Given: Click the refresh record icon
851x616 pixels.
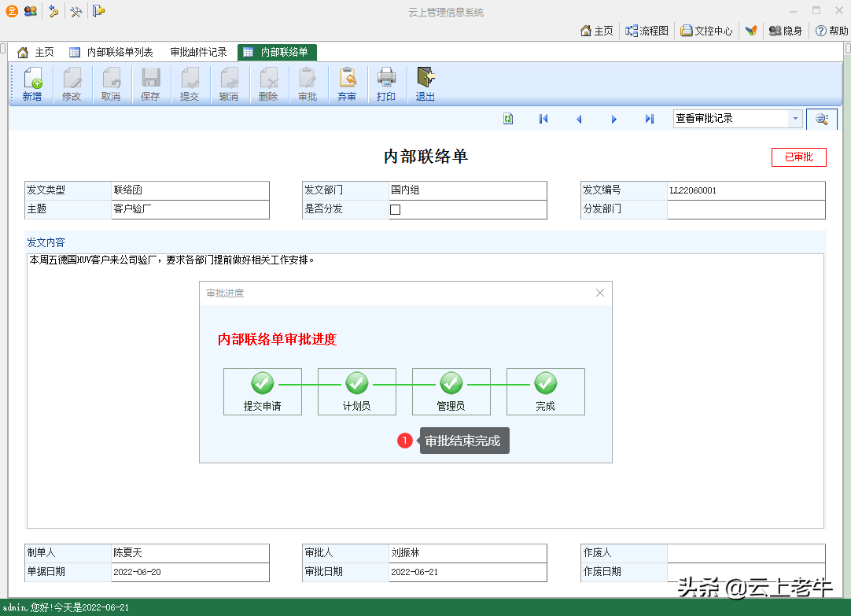Looking at the screenshot, I should (x=508, y=119).
